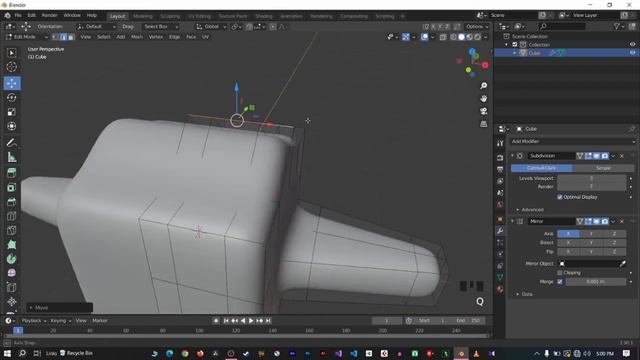
Task: Expand the Cube item in outliner
Action: [515, 53]
